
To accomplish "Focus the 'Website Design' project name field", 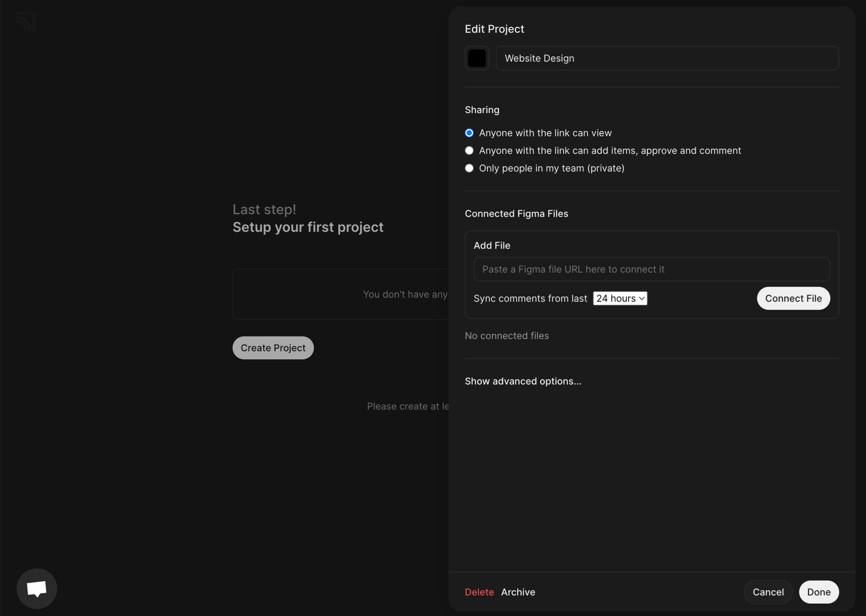I will 667,58.
